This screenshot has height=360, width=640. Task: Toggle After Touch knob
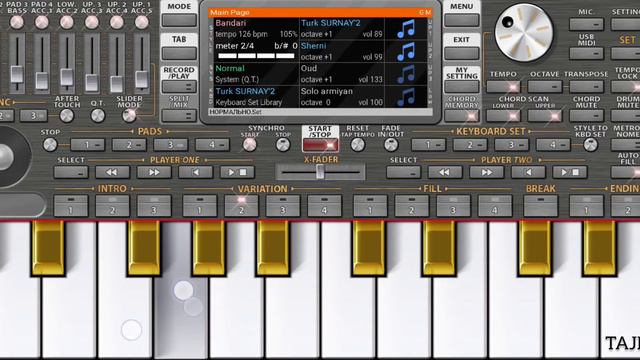tap(67, 116)
